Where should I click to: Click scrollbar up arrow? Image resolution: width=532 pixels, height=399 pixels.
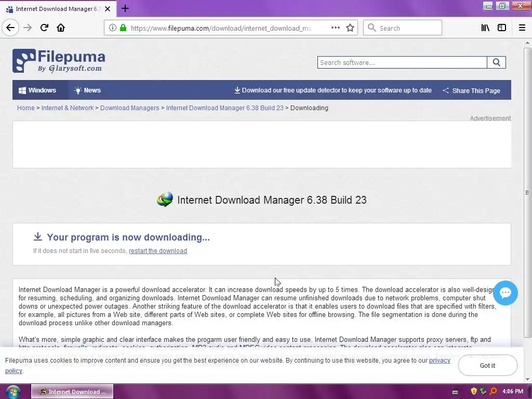coord(527,43)
